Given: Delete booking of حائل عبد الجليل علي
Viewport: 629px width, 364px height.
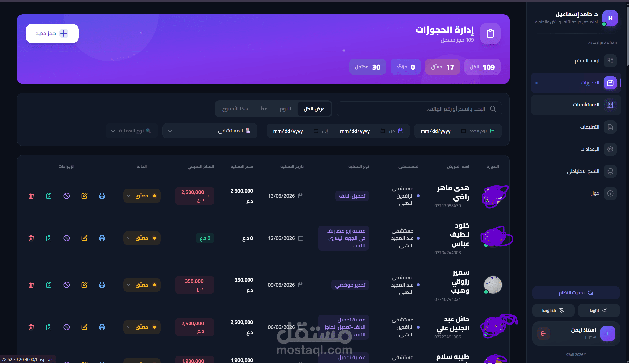Looking at the screenshot, I should (x=31, y=327).
